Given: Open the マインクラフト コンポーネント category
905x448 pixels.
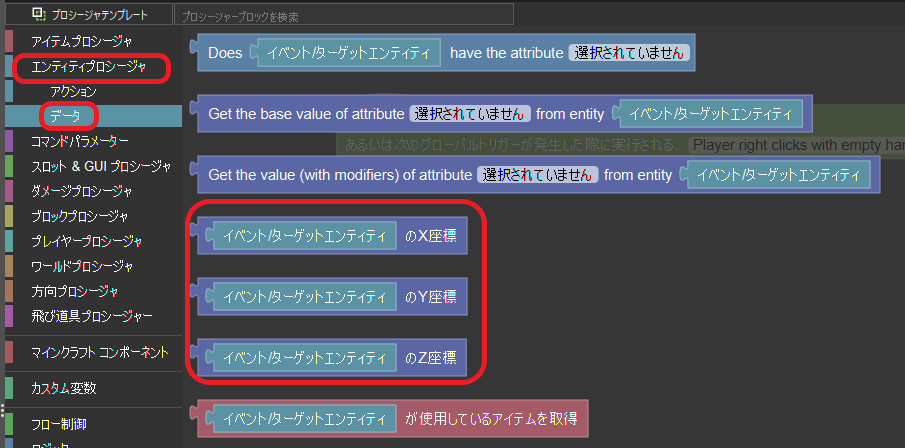Looking at the screenshot, I should [99, 352].
